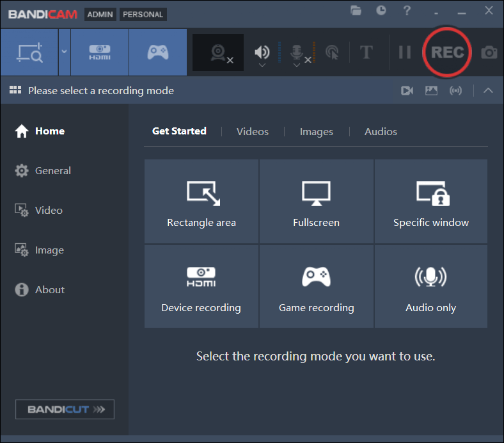Start recording with the REC button
The height and width of the screenshot is (443, 504).
click(x=447, y=52)
